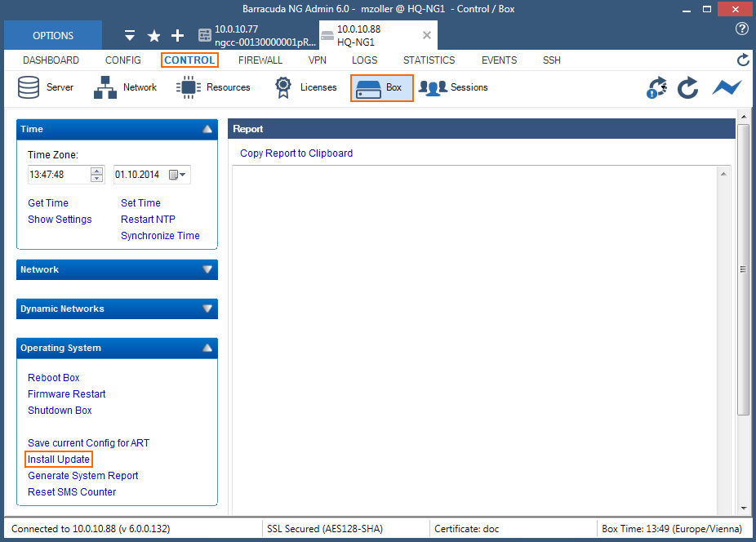Open the Licenses control page
This screenshot has height=542, width=756.
305,88
